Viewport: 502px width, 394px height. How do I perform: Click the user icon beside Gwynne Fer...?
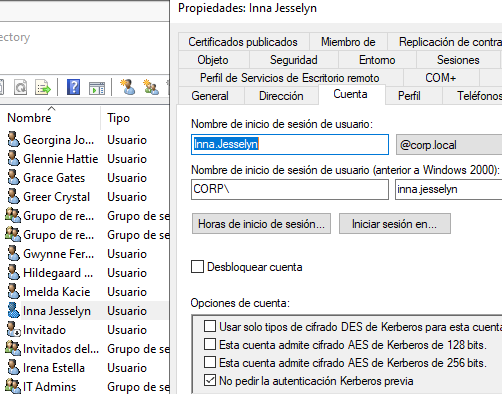point(13,253)
